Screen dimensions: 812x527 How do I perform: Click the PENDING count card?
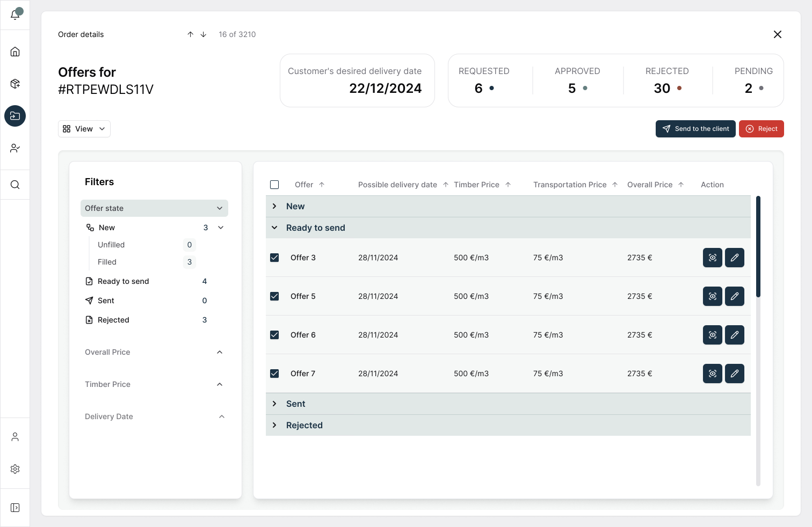tap(753, 80)
